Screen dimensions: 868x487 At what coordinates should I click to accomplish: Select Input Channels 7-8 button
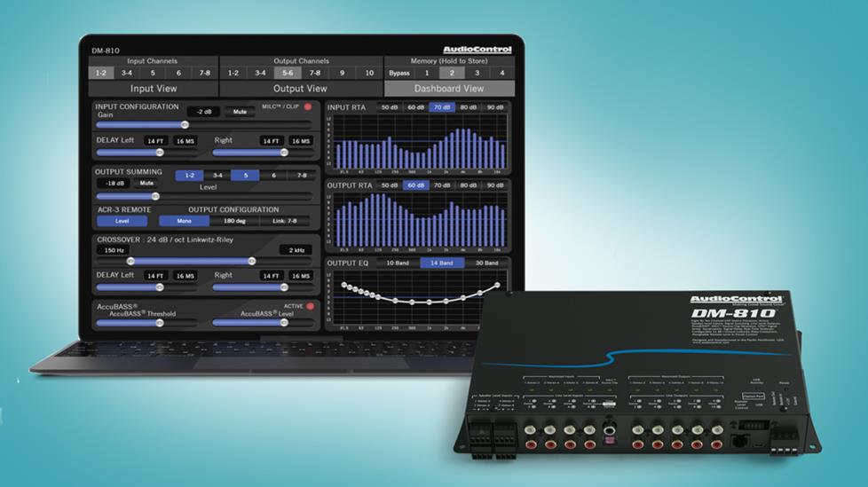pyautogui.click(x=205, y=73)
